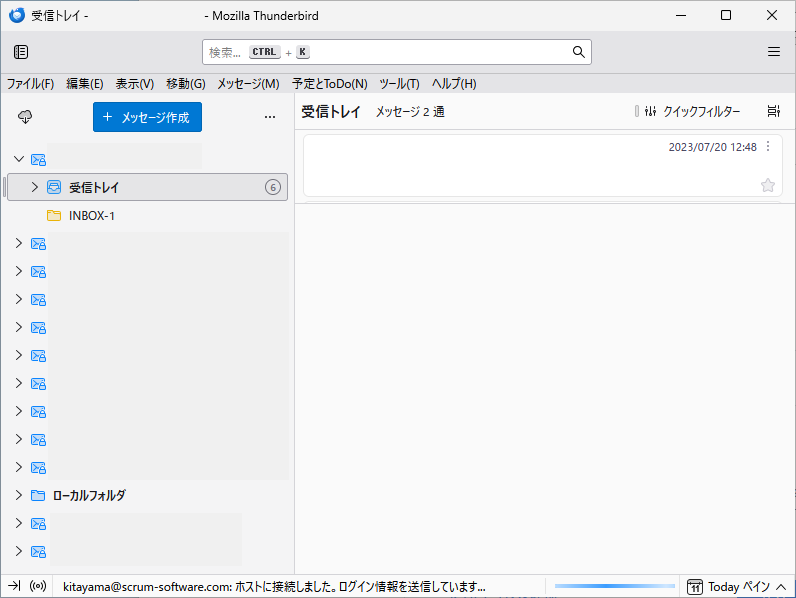Click mail account icon beside the collapse chevron
This screenshot has width=796, height=598.
[38, 159]
